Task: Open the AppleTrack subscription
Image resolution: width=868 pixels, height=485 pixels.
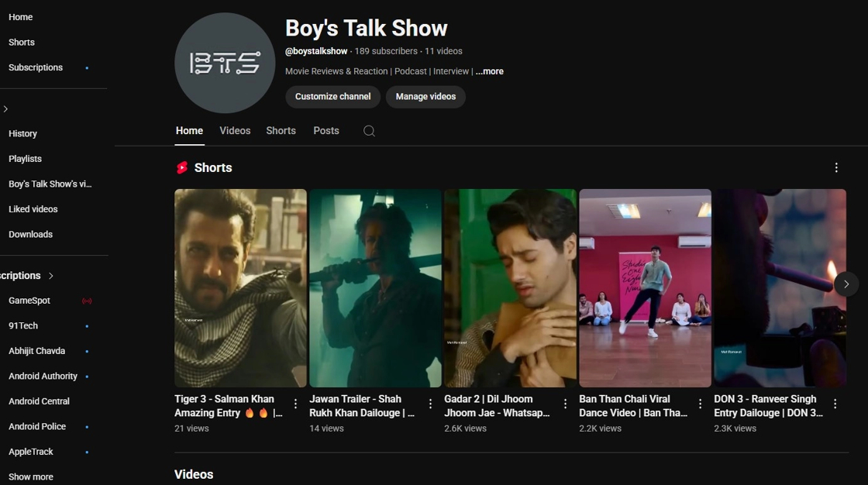Action: [x=31, y=452]
